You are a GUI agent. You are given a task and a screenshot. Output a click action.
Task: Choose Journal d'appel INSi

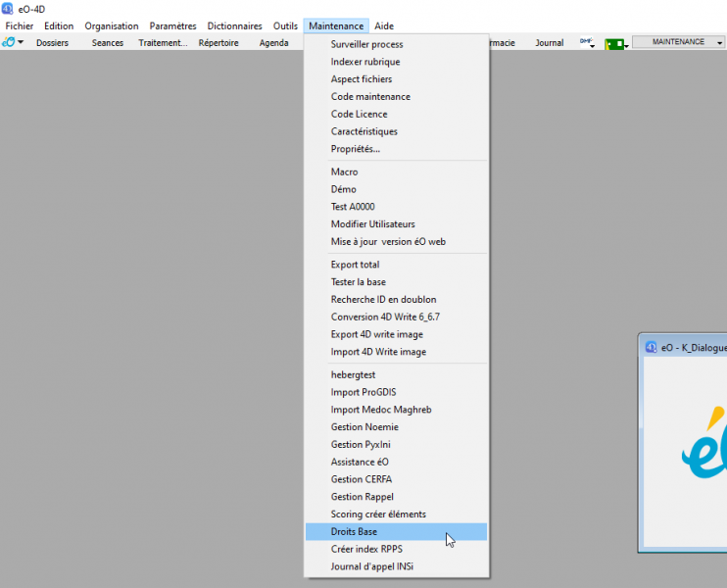397,566
